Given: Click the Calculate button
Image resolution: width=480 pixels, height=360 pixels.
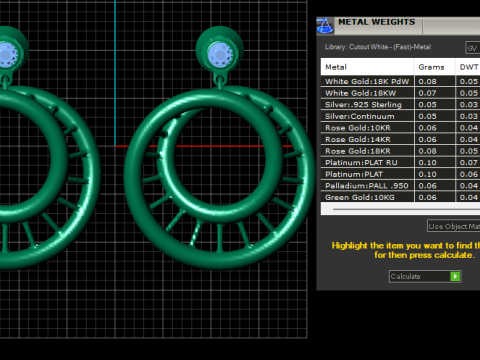Looking at the screenshot, I should click(425, 276).
